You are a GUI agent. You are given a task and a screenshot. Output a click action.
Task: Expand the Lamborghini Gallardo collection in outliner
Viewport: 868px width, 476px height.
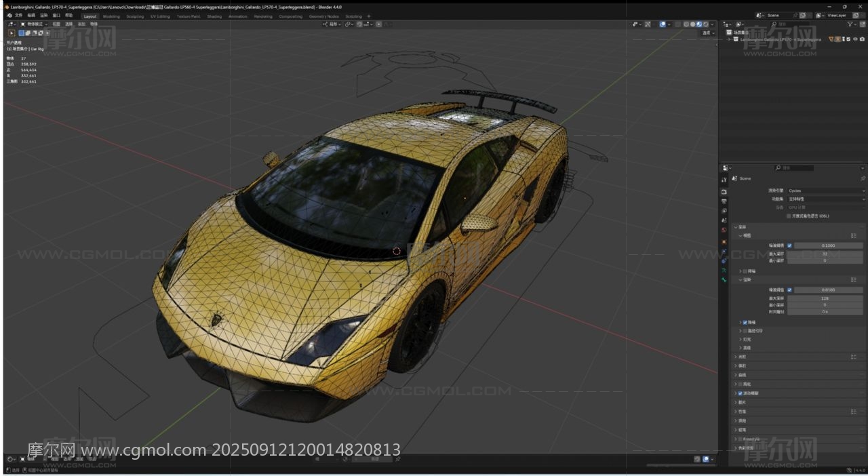coord(729,39)
